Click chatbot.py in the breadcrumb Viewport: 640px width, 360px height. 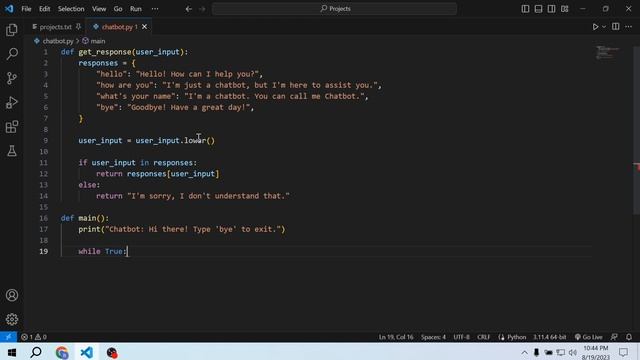click(58, 41)
